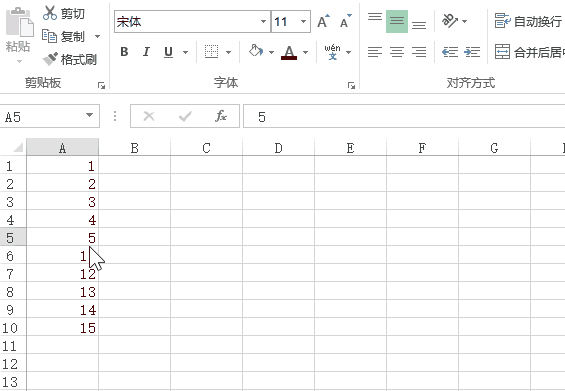This screenshot has width=565, height=391.
Task: Click cell A1 containing 1
Action: [x=62, y=165]
